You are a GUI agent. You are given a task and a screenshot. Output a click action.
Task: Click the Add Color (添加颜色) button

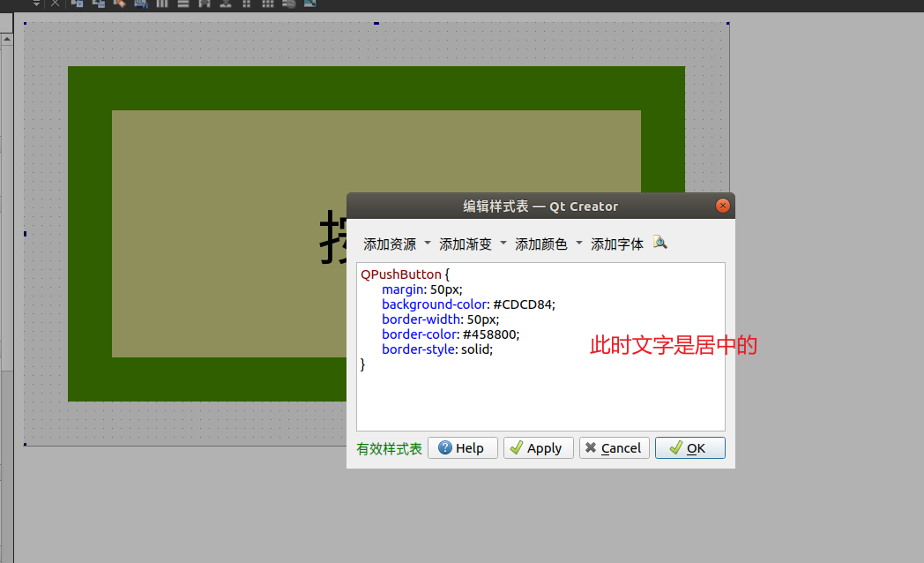tap(541, 244)
